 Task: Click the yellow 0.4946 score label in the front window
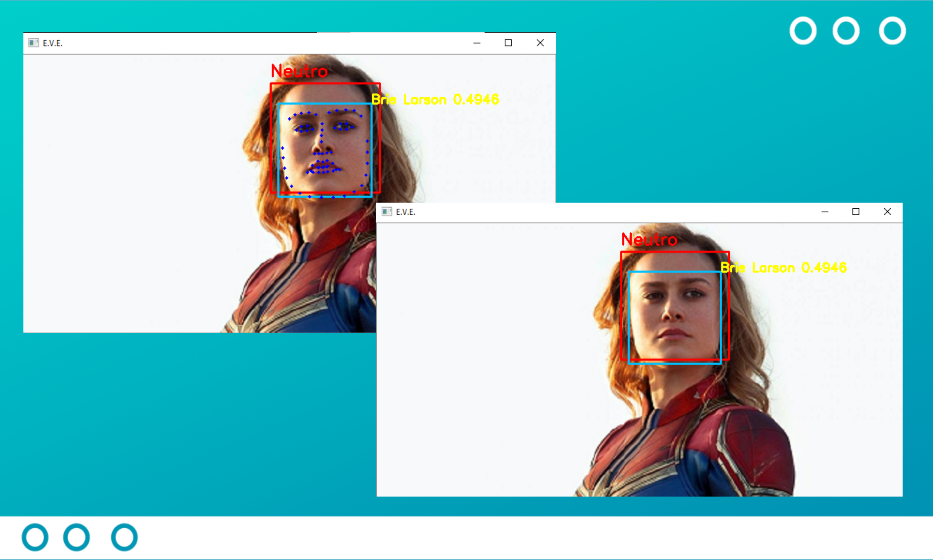pos(824,267)
